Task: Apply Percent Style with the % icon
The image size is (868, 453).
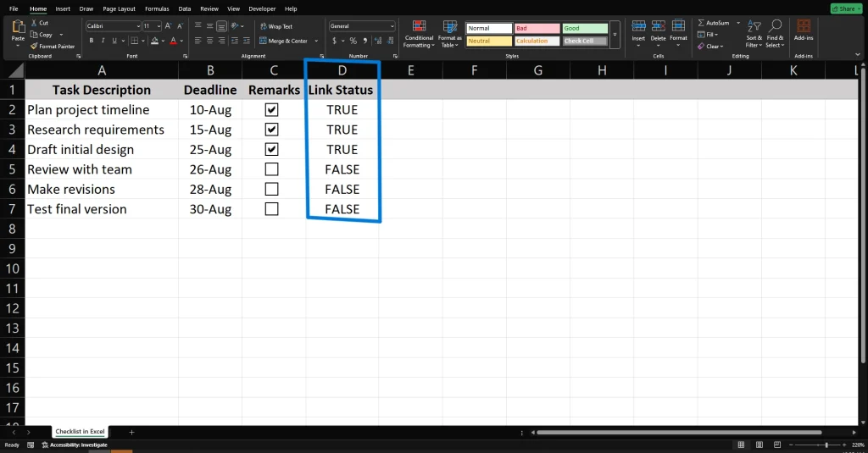Action: click(353, 41)
